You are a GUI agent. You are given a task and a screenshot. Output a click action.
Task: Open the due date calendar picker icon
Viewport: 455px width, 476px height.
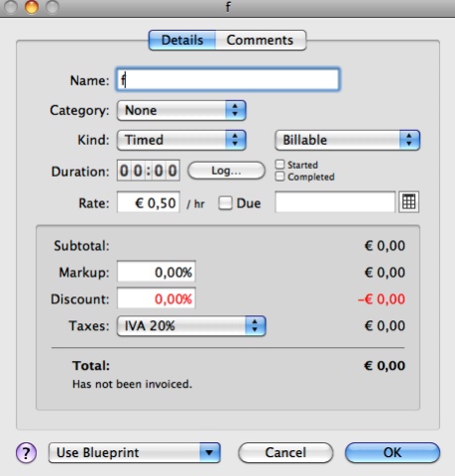(x=408, y=202)
